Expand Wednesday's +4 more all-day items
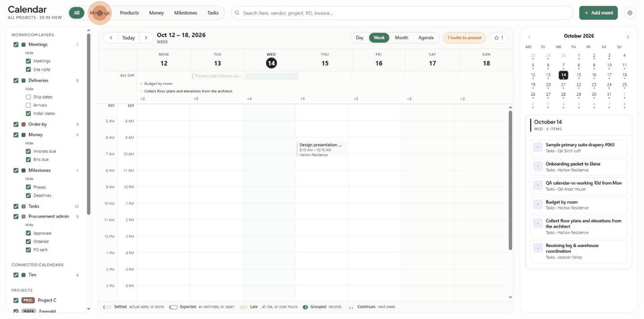The image size is (644, 319). (249, 99)
